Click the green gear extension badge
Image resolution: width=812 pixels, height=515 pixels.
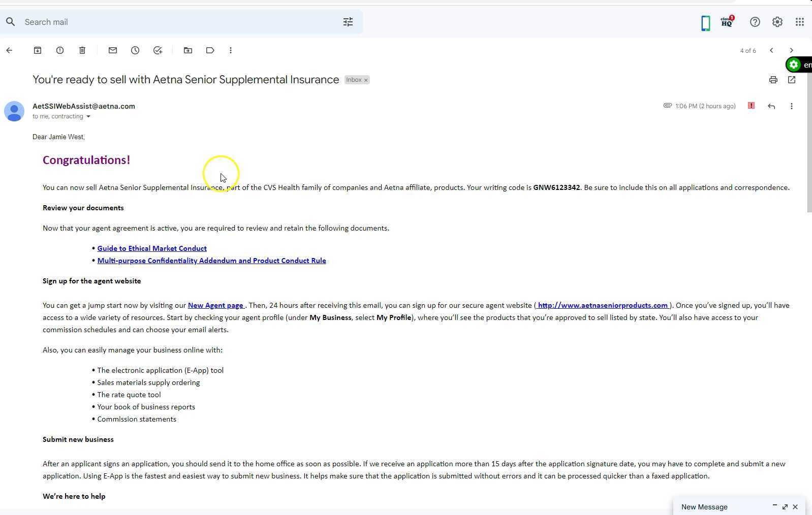(794, 65)
